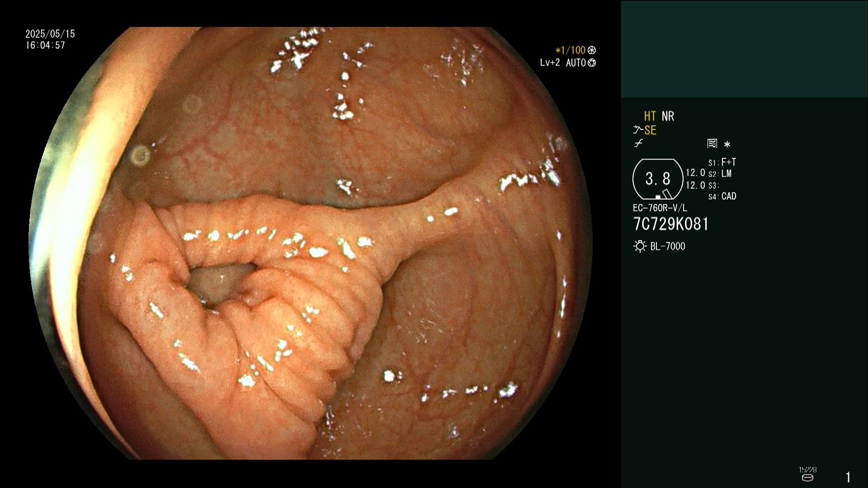
Task: Click the light source lamp icon
Action: pos(640,246)
